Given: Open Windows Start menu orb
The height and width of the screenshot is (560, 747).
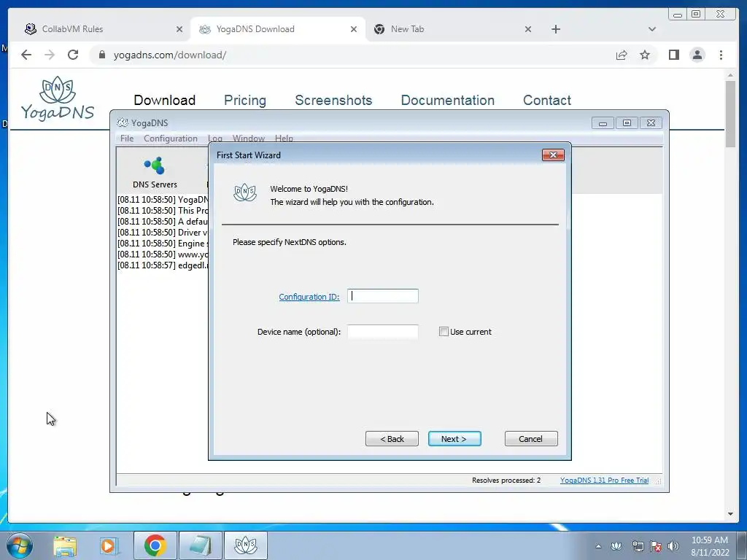Looking at the screenshot, I should coord(20,545).
